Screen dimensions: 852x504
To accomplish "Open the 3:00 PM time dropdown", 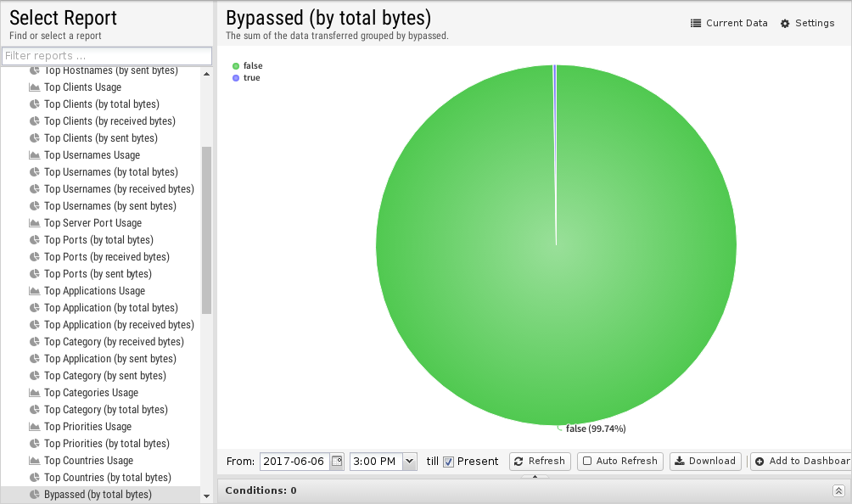I will coord(410,461).
